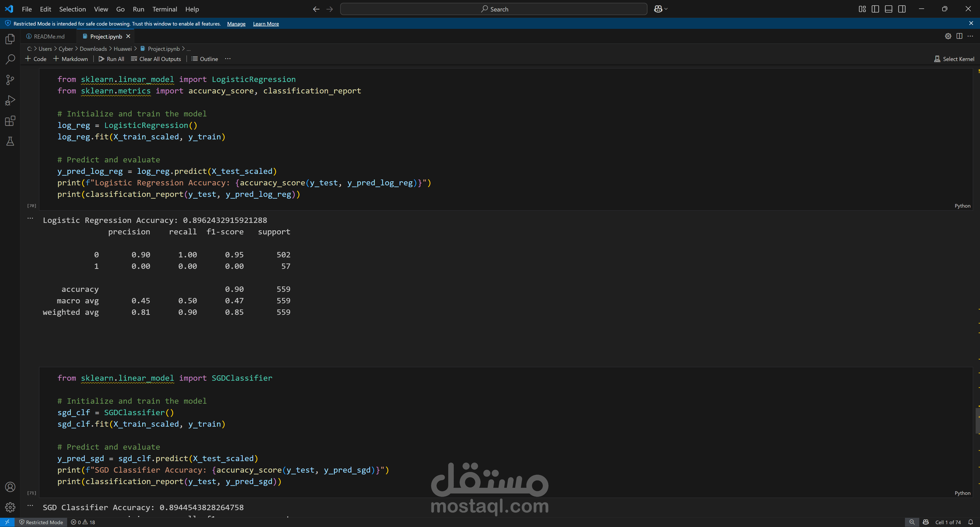Toggle the secondary side bar layout button
This screenshot has width=980, height=527.
pyautogui.click(x=902, y=9)
